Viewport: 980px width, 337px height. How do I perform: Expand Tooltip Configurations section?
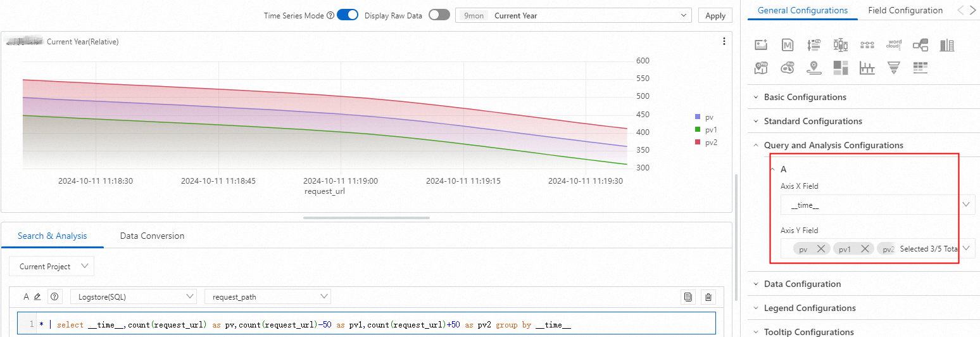[x=809, y=332]
